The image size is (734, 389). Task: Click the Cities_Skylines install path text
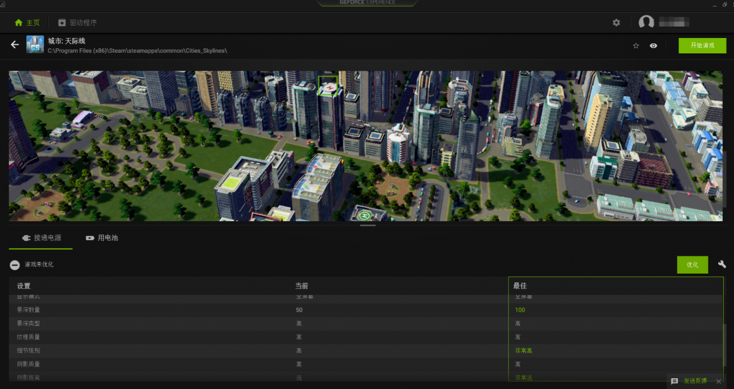pyautogui.click(x=138, y=51)
